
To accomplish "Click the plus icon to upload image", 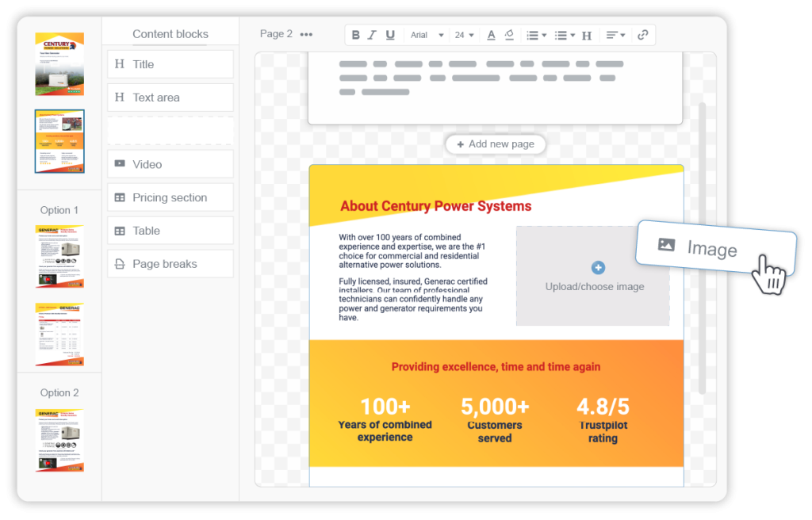I will tap(598, 268).
